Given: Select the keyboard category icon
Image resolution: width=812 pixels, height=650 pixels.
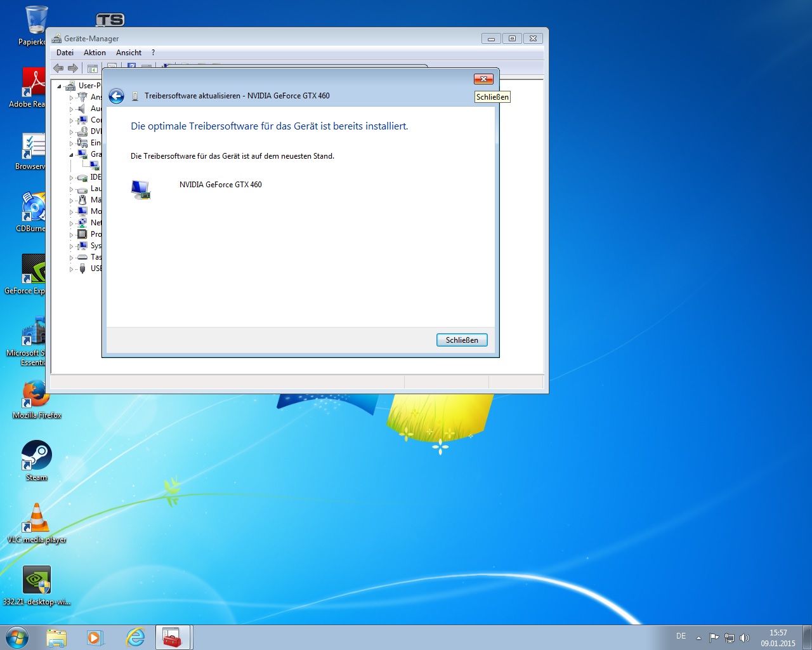Looking at the screenshot, I should [x=82, y=257].
